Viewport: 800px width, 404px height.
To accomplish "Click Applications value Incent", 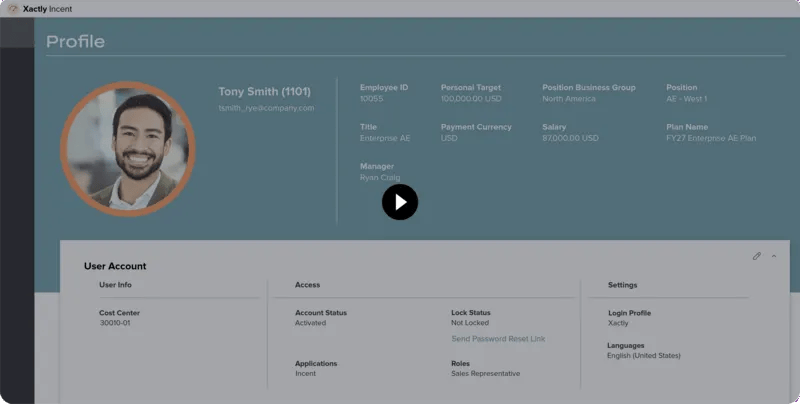I will (x=305, y=373).
